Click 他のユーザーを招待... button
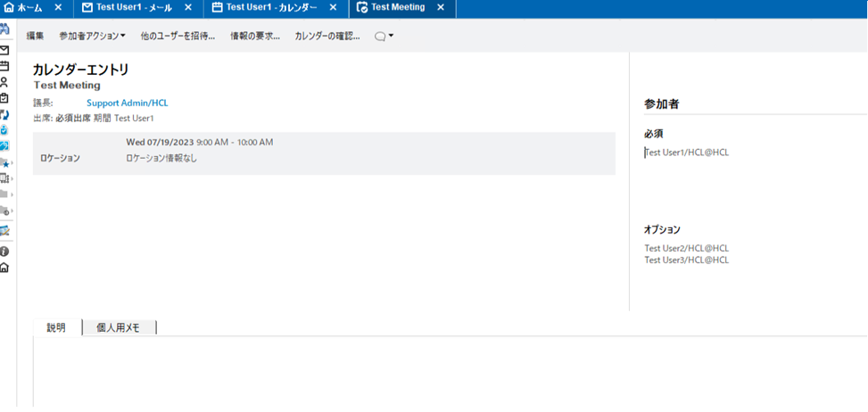 click(x=178, y=36)
